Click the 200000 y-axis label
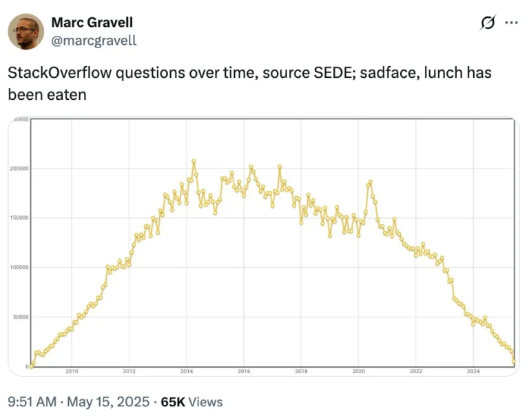Image resolution: width=529 pixels, height=420 pixels. pyautogui.click(x=18, y=169)
